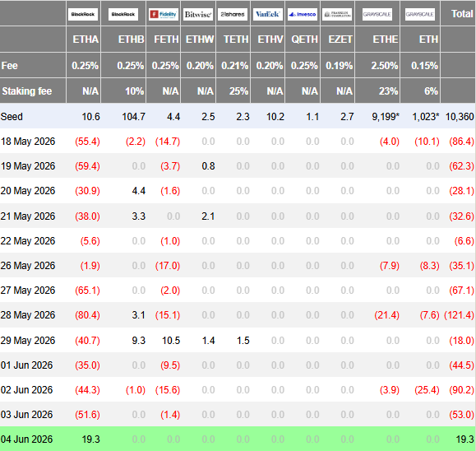The image size is (476, 451).
Task: Select the Total column header
Action: point(462,14)
